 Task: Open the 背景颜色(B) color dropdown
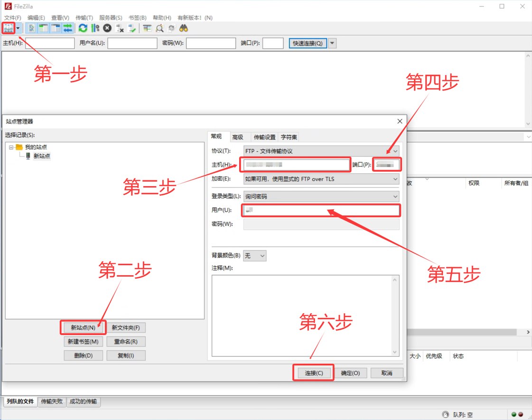click(x=255, y=255)
